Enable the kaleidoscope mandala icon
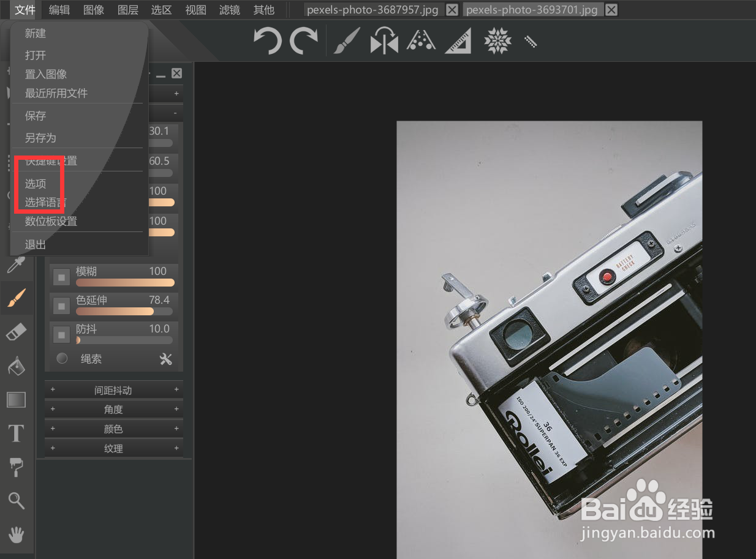The image size is (756, 559). pos(497,41)
